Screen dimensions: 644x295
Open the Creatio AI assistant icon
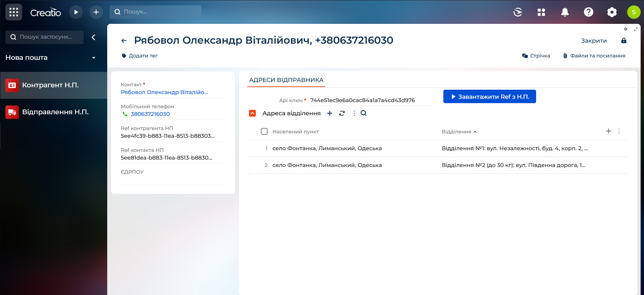(x=518, y=12)
